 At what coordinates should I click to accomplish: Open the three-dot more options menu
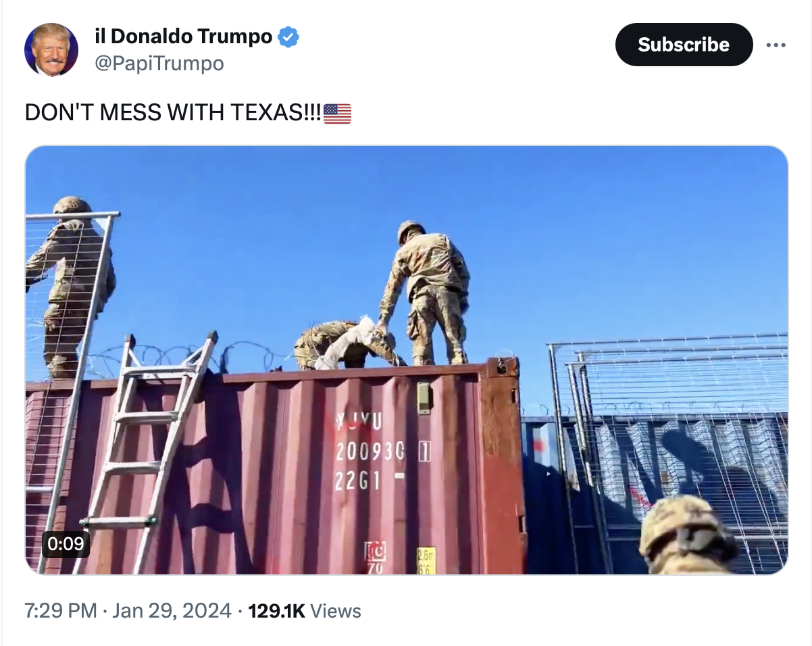coord(776,45)
